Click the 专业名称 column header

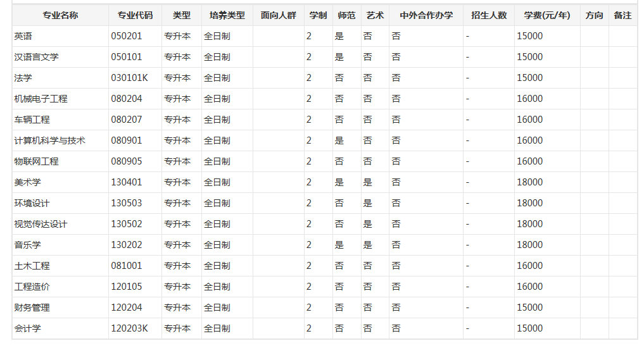[x=60, y=15]
